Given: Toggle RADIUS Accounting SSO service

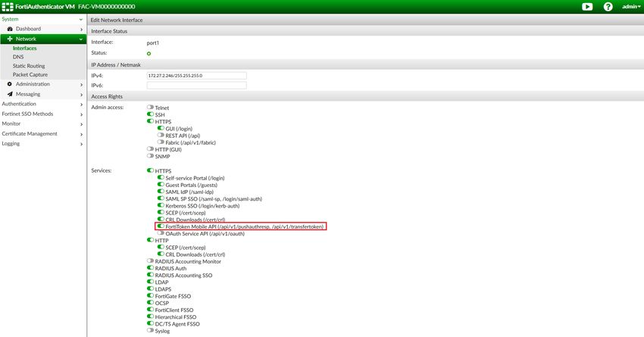Looking at the screenshot, I should (150, 275).
